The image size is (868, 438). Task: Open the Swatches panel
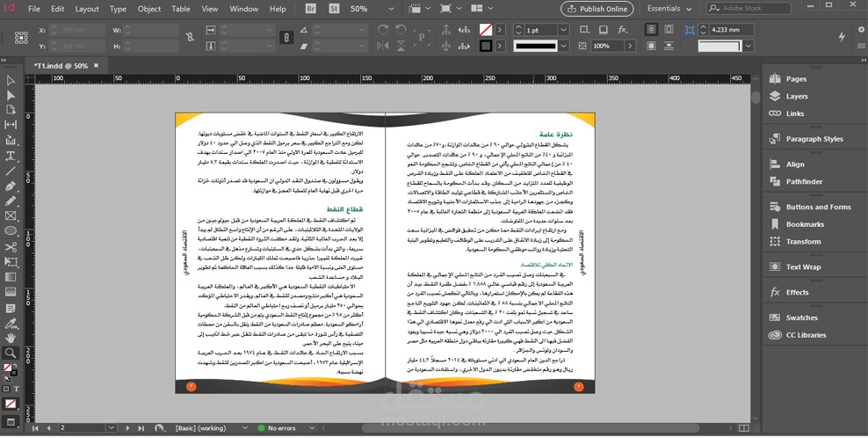[801, 318]
